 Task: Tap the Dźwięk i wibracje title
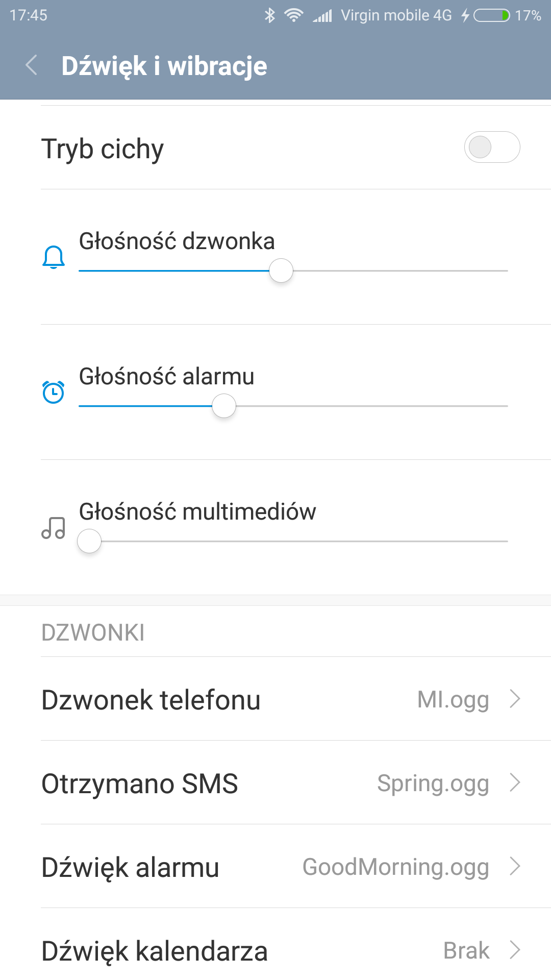164,66
